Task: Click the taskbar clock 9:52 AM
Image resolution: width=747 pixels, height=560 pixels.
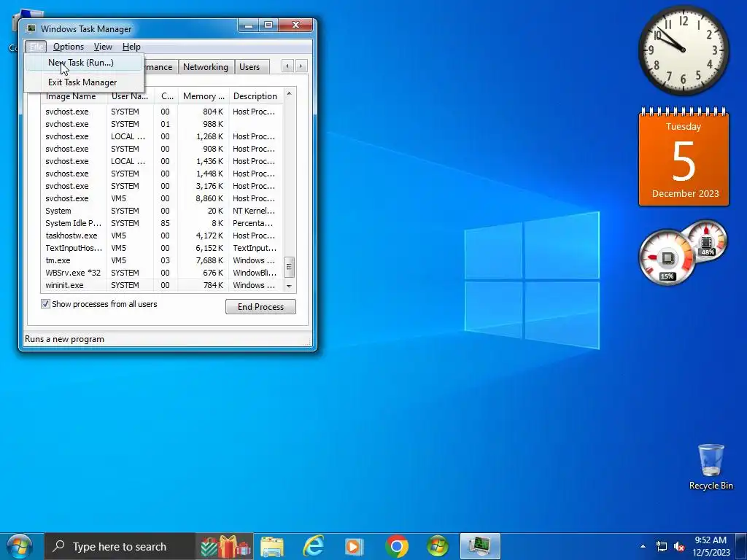Action: [711, 546]
